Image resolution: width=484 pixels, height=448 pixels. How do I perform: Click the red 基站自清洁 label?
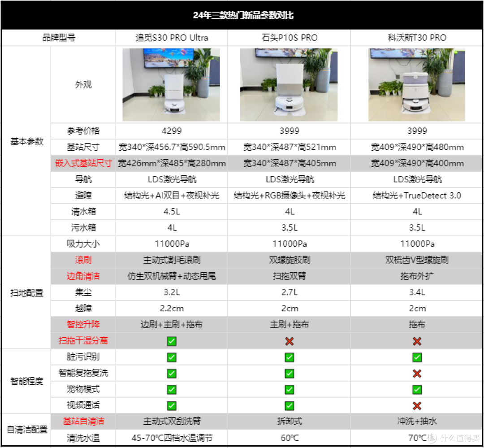tap(83, 421)
